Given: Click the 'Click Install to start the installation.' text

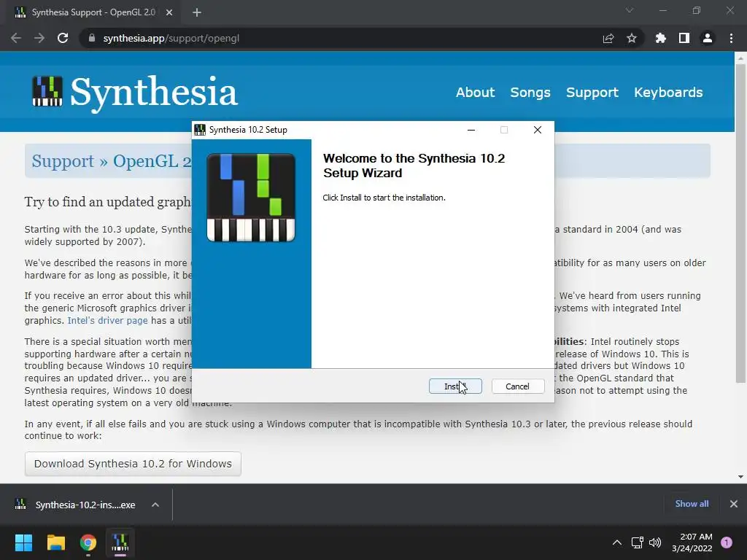Looking at the screenshot, I should click(x=384, y=198).
